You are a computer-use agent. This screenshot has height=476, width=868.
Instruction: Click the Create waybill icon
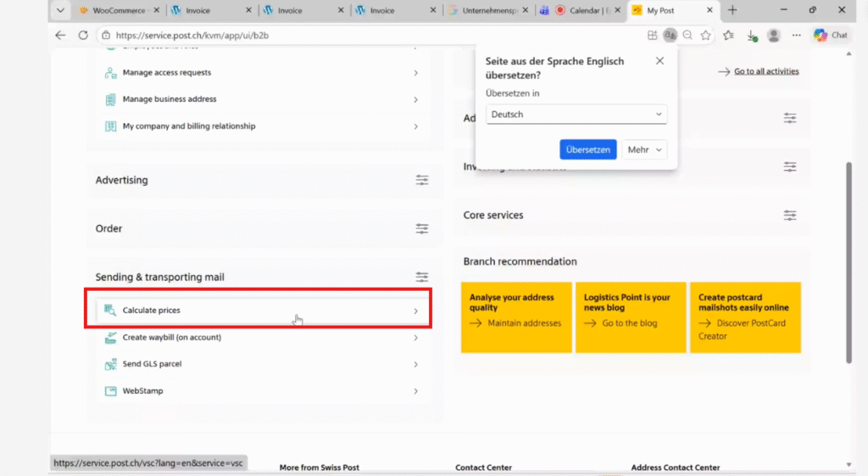click(110, 338)
